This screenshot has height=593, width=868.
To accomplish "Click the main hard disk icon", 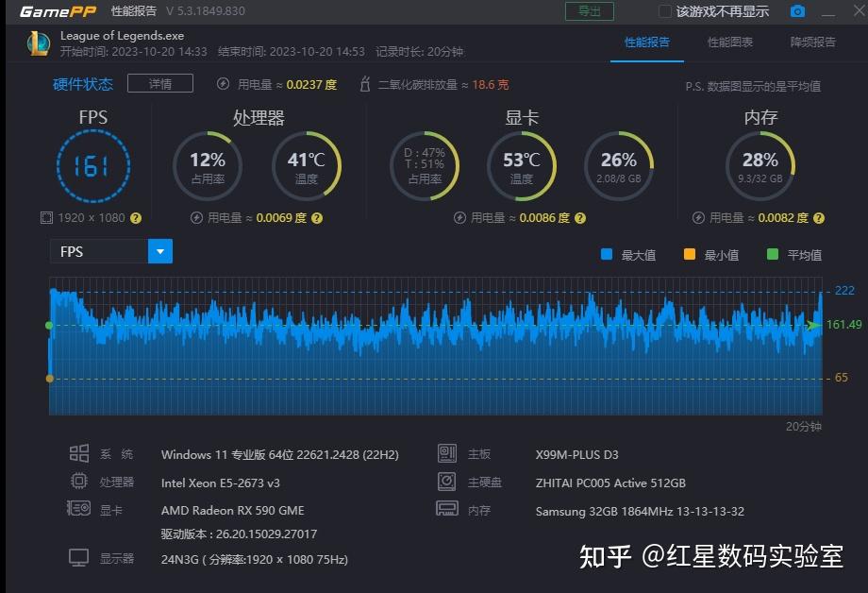I will 446,481.
